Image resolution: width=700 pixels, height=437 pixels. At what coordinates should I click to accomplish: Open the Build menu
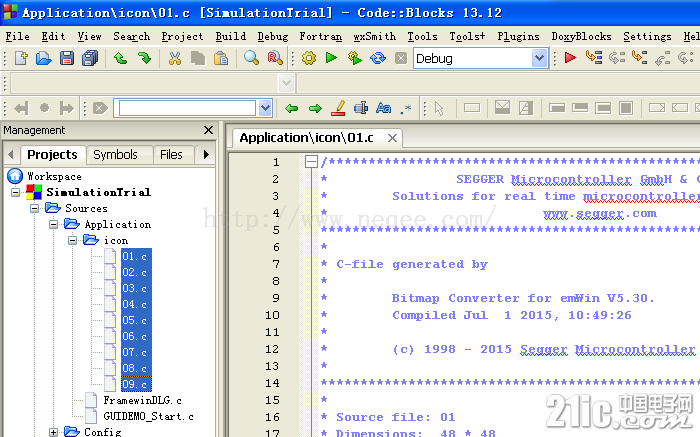click(x=231, y=36)
